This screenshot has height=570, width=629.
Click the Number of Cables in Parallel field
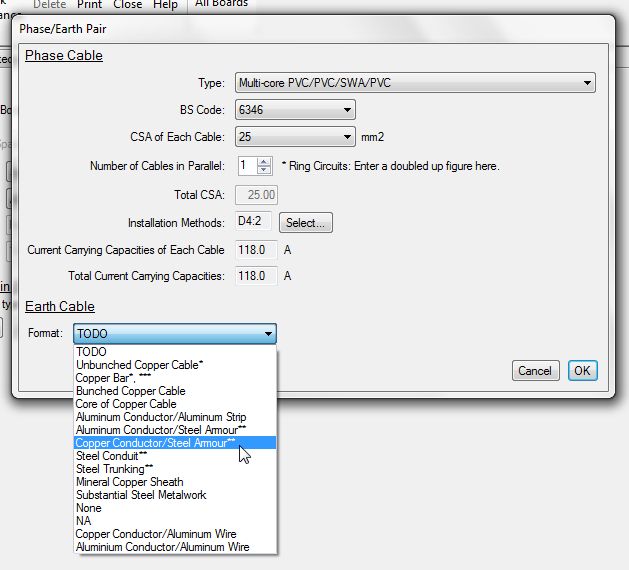pos(248,166)
